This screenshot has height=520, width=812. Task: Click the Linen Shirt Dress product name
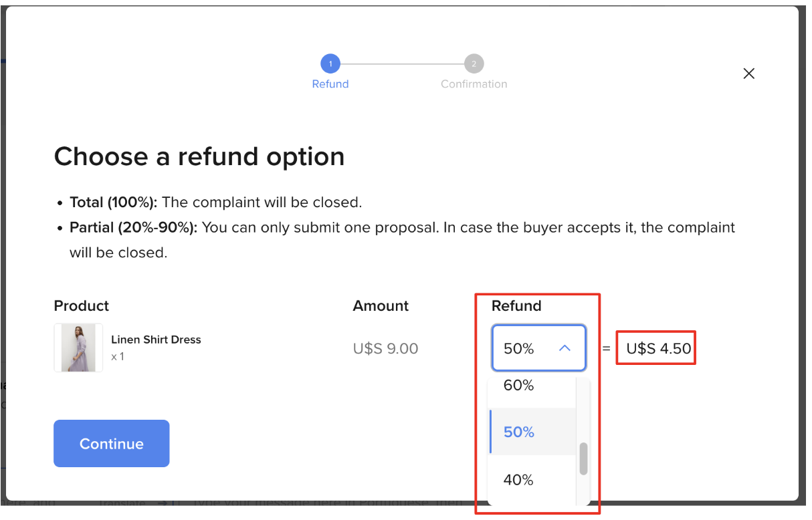pos(156,340)
